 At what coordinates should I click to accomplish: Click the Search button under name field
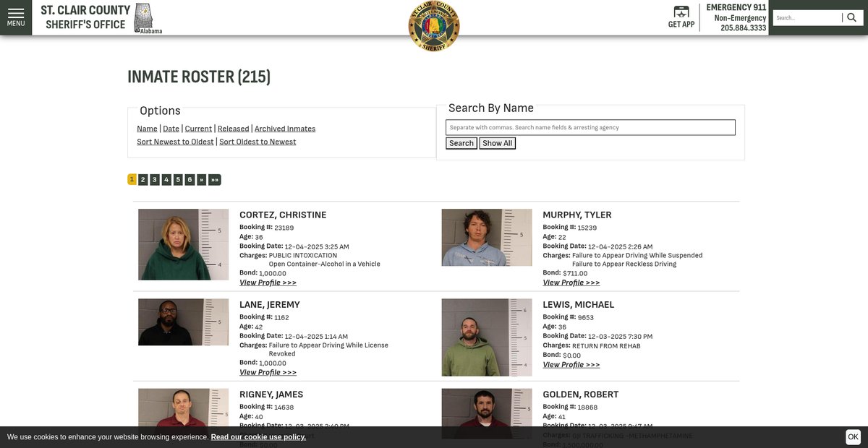461,143
